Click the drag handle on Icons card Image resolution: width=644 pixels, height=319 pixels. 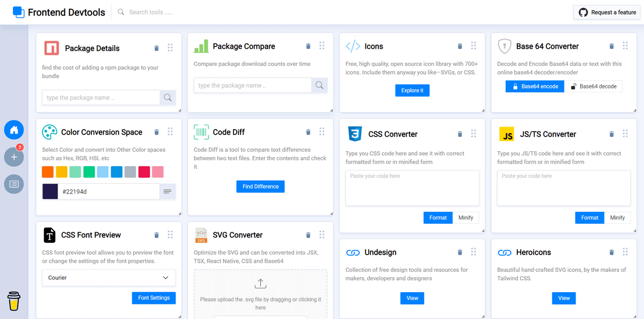coord(473,46)
